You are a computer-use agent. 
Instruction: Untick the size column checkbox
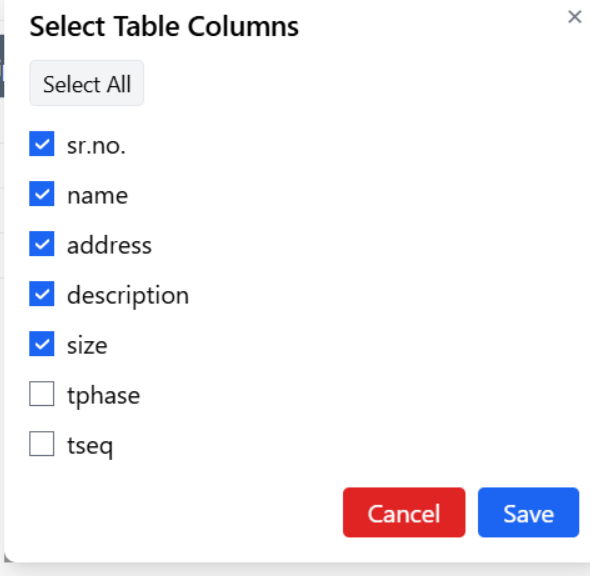pyautogui.click(x=42, y=344)
